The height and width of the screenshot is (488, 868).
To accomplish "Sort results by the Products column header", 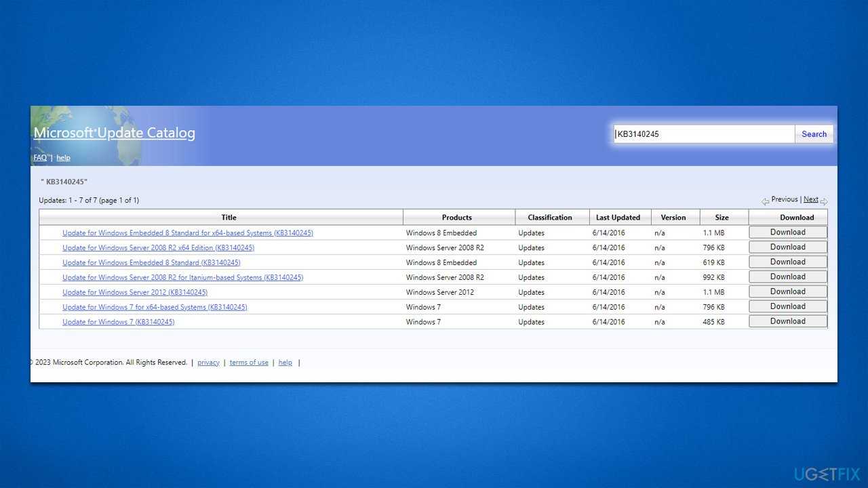I will (x=457, y=218).
